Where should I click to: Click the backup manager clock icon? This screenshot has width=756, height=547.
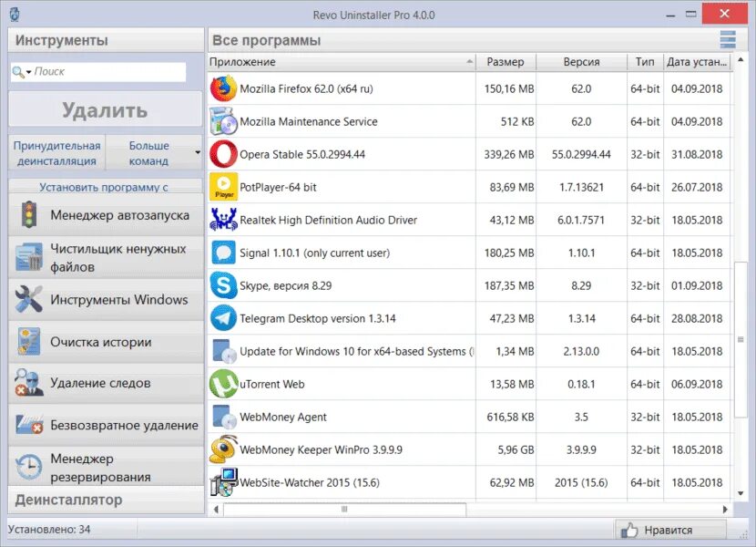pyautogui.click(x=29, y=467)
